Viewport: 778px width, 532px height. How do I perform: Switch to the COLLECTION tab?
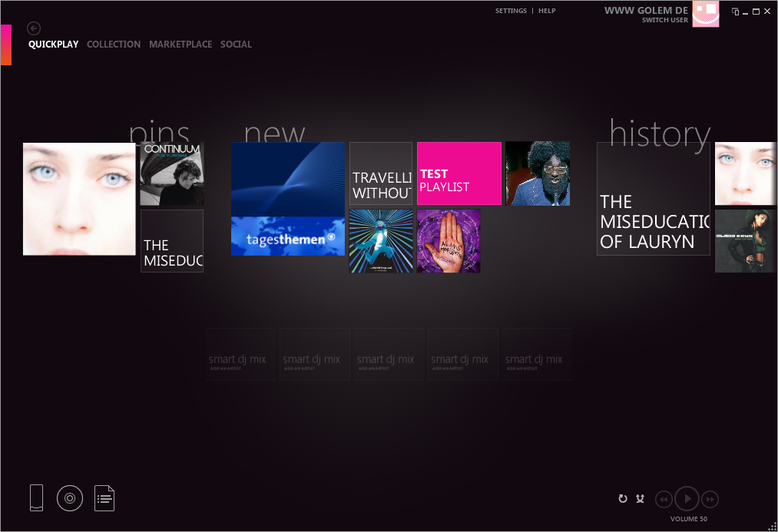(113, 44)
